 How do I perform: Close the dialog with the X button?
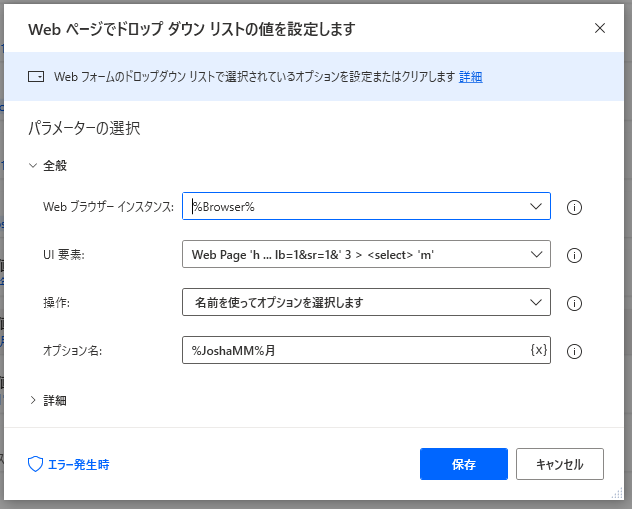(x=600, y=28)
